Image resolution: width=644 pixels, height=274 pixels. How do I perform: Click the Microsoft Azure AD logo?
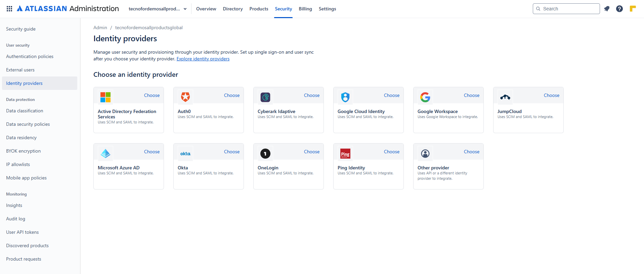(x=105, y=154)
